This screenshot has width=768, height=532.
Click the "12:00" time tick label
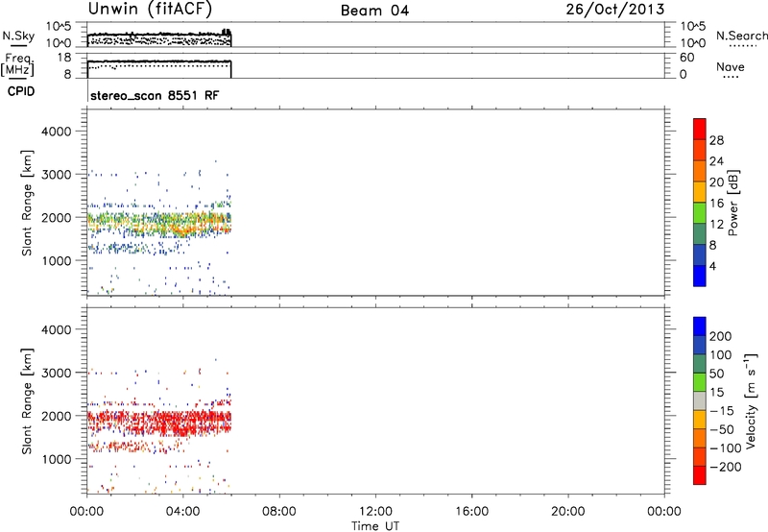tap(375, 512)
